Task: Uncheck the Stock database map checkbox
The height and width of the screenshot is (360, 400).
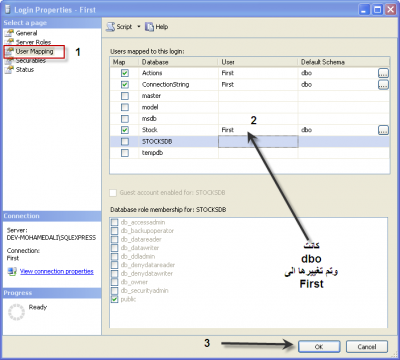Action: (x=125, y=130)
